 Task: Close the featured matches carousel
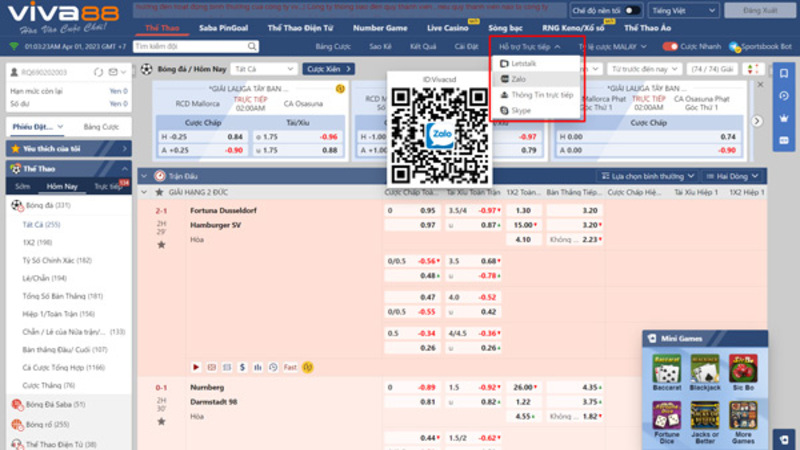click(x=760, y=85)
